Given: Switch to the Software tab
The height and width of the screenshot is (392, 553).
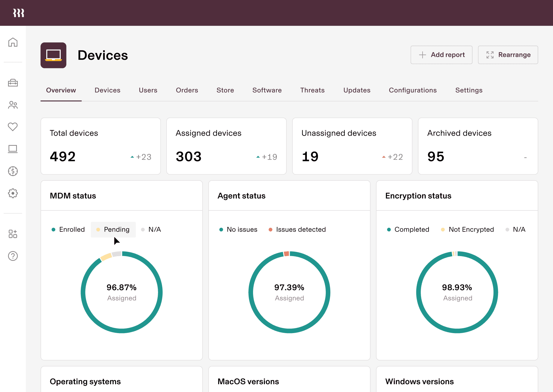Looking at the screenshot, I should pyautogui.click(x=267, y=90).
